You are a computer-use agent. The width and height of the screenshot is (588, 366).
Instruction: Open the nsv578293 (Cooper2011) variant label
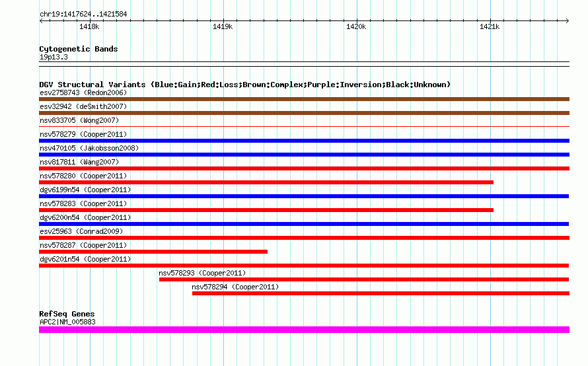[x=202, y=273]
